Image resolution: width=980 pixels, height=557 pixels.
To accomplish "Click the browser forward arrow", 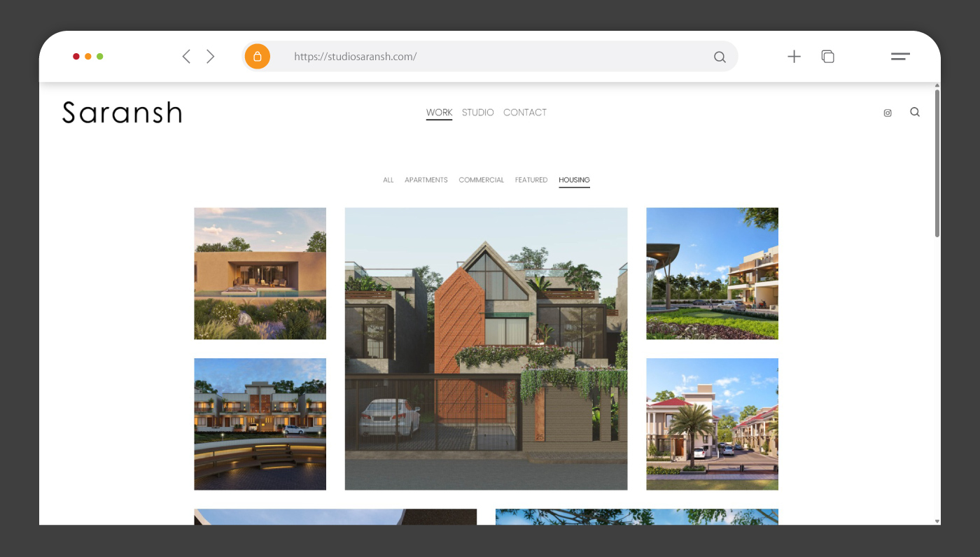I will tap(210, 57).
